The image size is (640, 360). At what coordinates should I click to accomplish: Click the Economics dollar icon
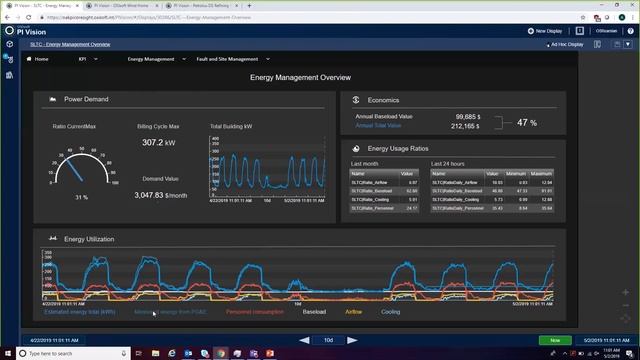click(356, 100)
